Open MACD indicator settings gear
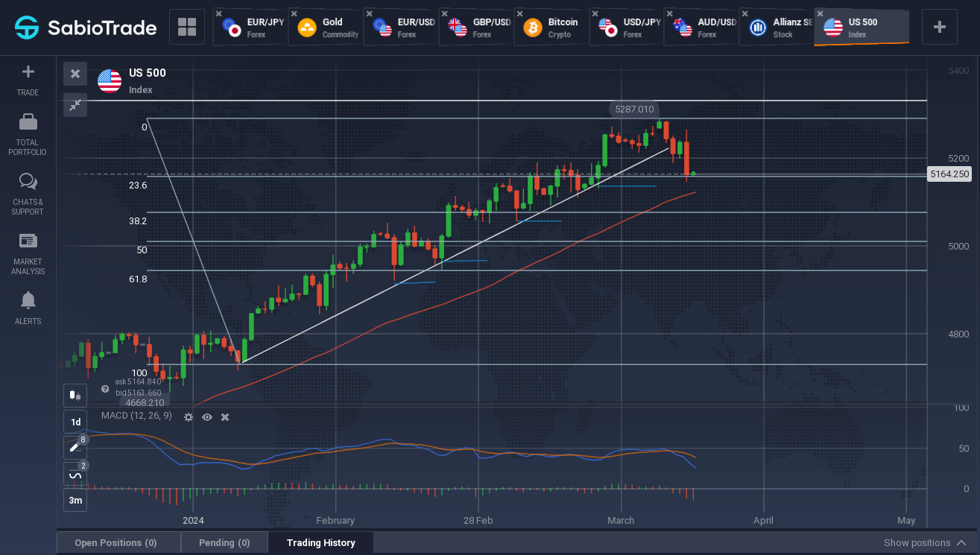This screenshot has height=555, width=980. (x=189, y=417)
